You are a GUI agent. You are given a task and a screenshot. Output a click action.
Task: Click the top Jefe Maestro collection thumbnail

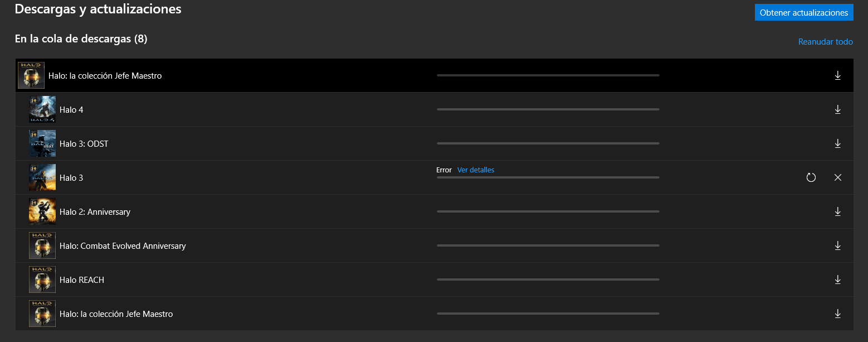(31, 75)
